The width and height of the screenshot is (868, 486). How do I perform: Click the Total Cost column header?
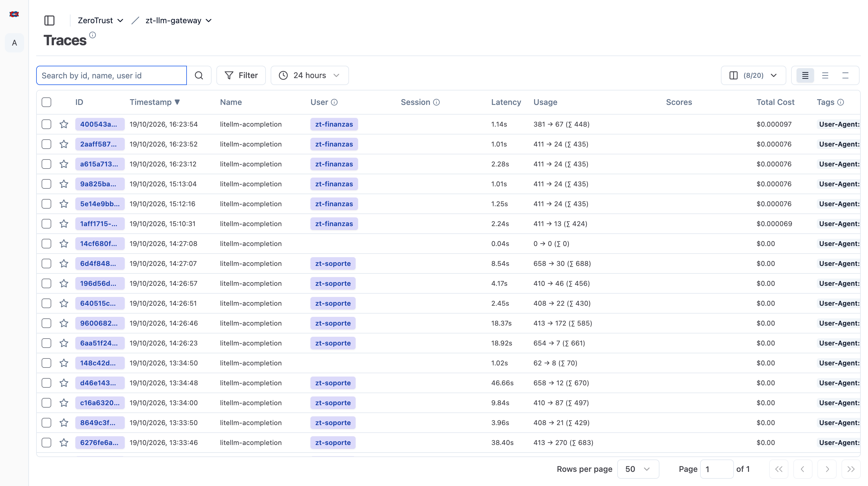click(x=775, y=103)
